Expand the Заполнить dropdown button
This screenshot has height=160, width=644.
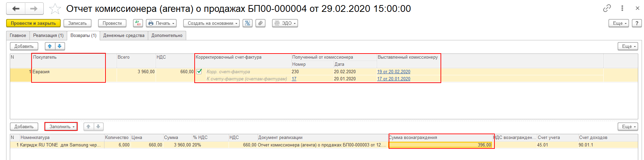click(x=61, y=126)
